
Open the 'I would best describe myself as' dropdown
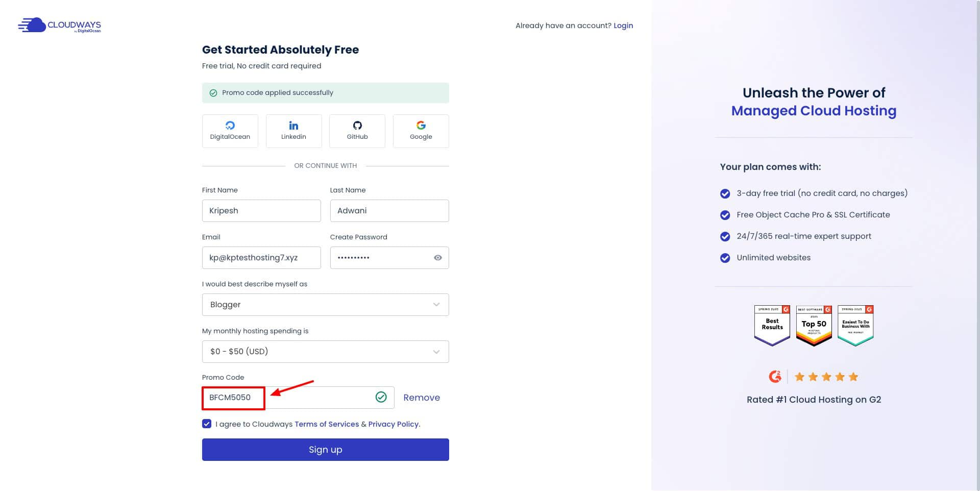tap(325, 305)
